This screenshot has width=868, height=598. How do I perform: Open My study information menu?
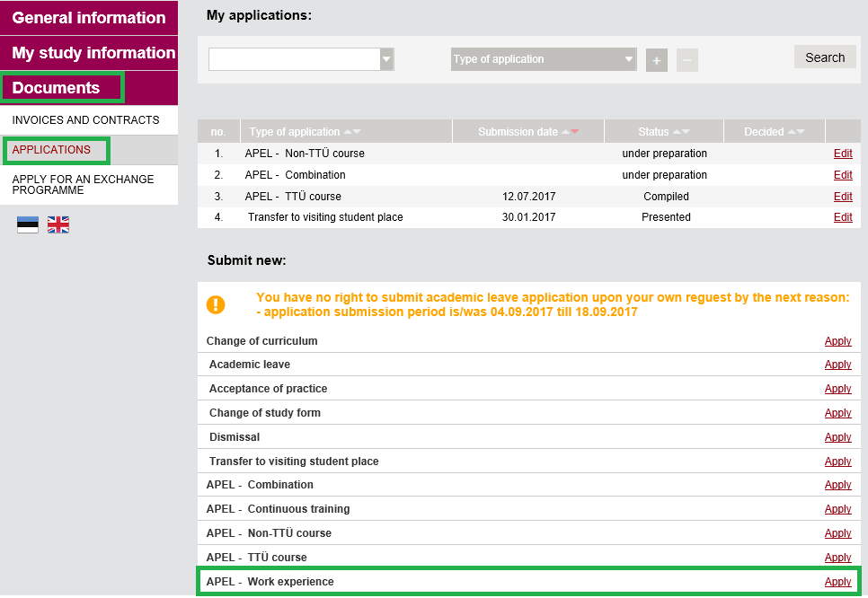(x=89, y=53)
